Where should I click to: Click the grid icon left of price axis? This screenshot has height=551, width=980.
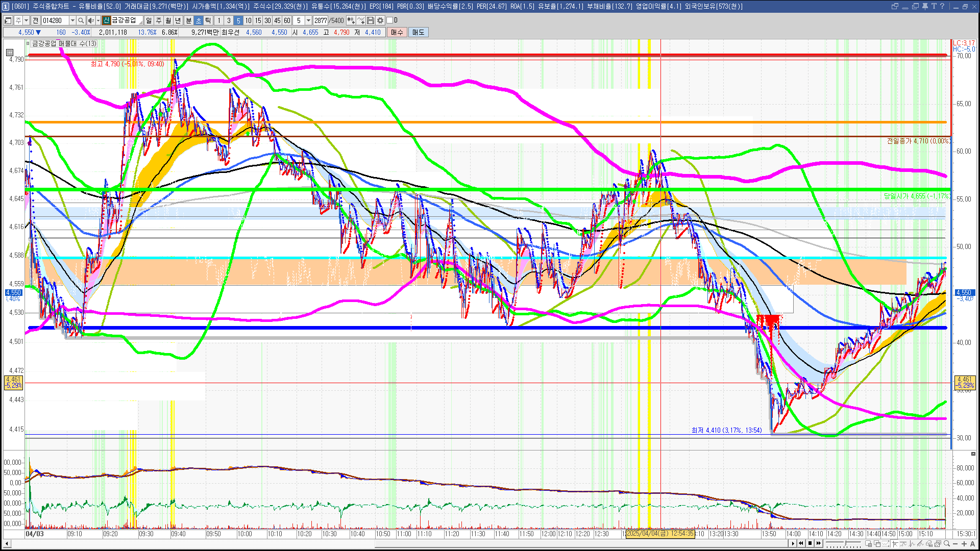10,52
